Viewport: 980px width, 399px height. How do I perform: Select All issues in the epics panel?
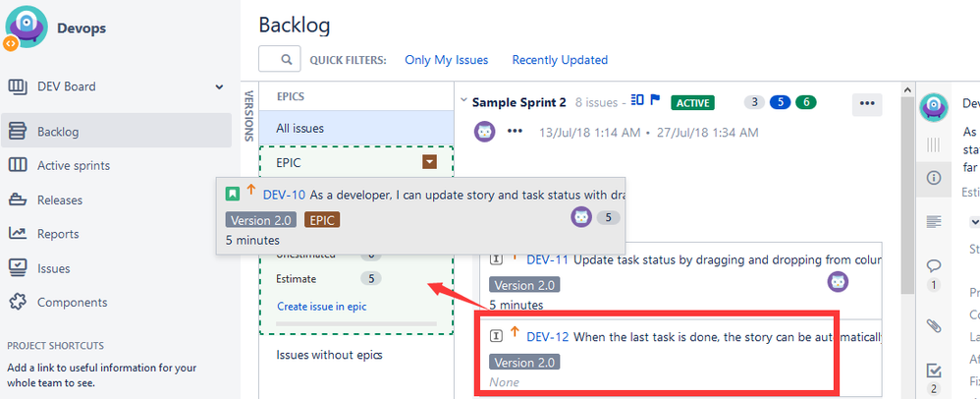click(356, 128)
